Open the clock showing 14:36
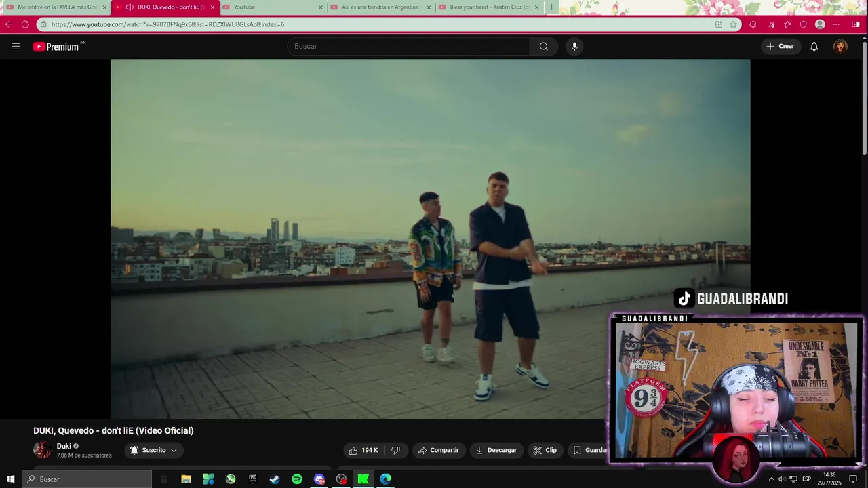868x488 pixels. pyautogui.click(x=829, y=479)
